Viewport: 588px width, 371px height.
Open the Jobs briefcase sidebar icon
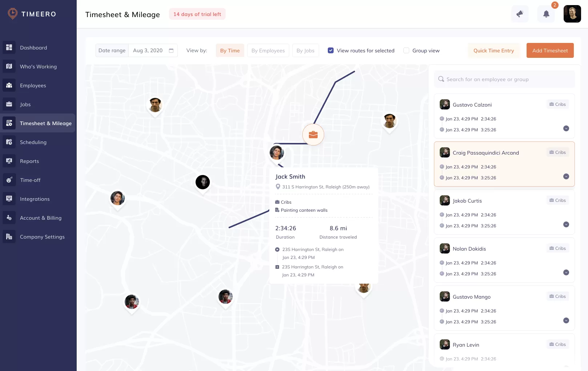pos(9,104)
